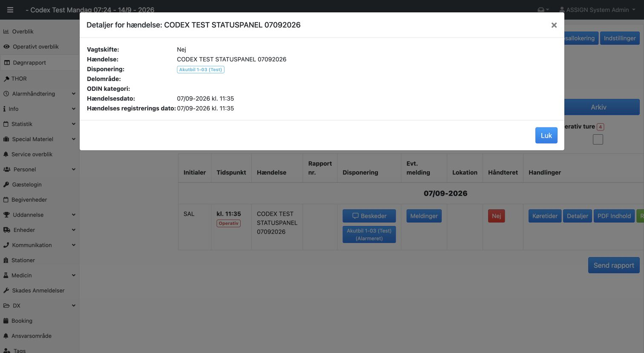
Task: Open the hamburger menu icon
Action: (10, 10)
